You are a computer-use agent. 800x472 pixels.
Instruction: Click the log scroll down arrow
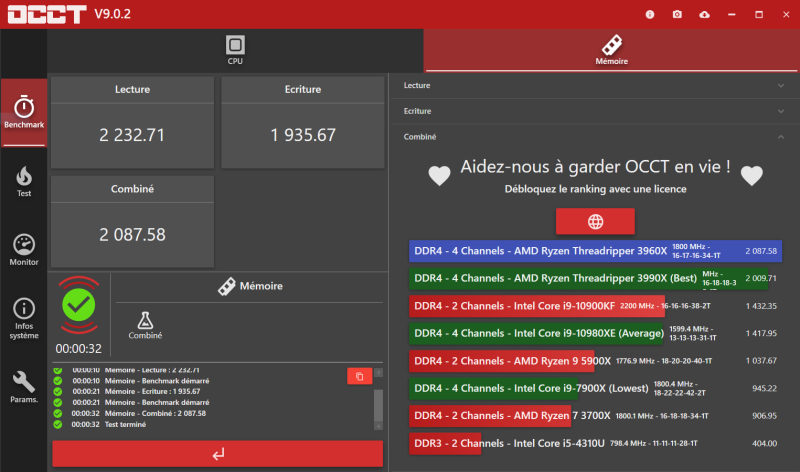pyautogui.click(x=378, y=426)
